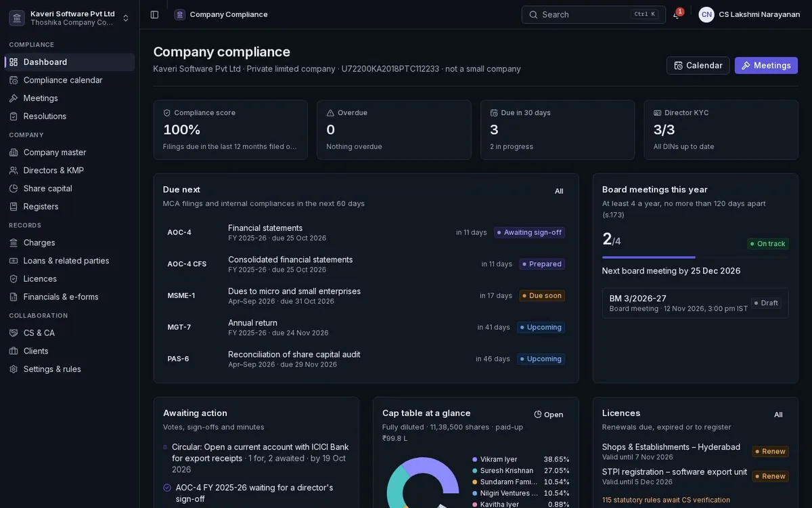Show All in Due next panel
The height and width of the screenshot is (508, 812).
click(559, 191)
